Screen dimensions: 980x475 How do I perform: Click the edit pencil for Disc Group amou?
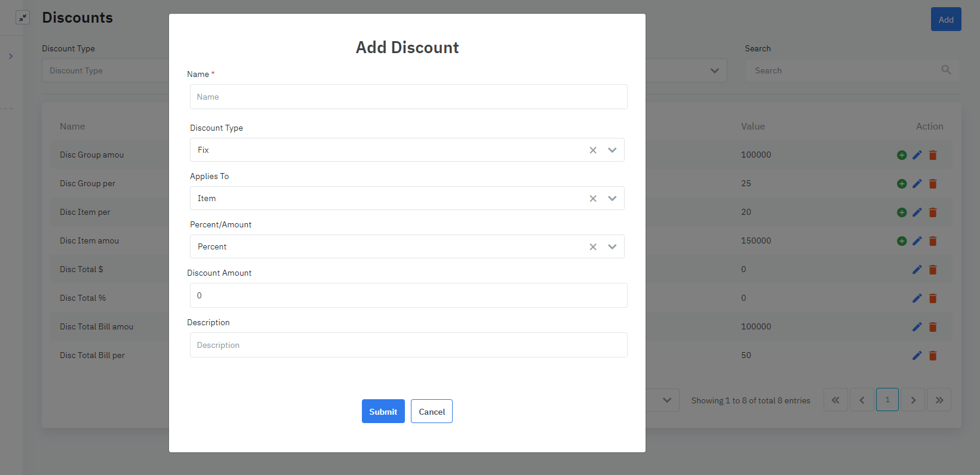pyautogui.click(x=917, y=155)
